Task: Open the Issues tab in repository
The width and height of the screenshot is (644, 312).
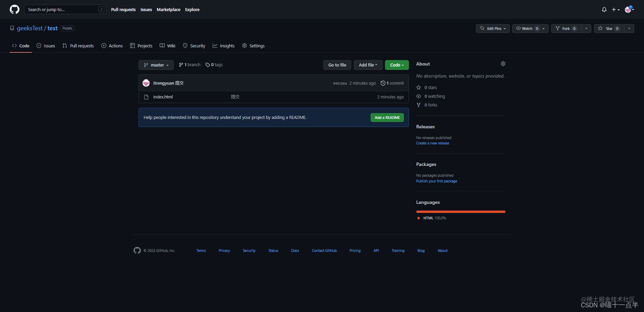Action: [46, 46]
